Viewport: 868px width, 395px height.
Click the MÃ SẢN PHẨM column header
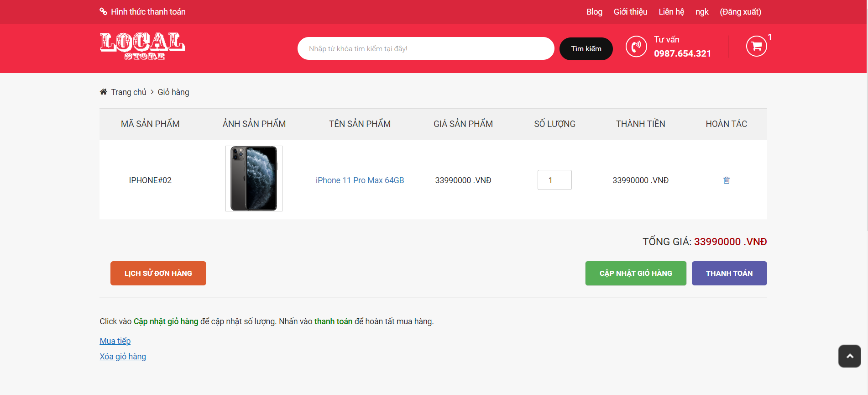(x=150, y=124)
